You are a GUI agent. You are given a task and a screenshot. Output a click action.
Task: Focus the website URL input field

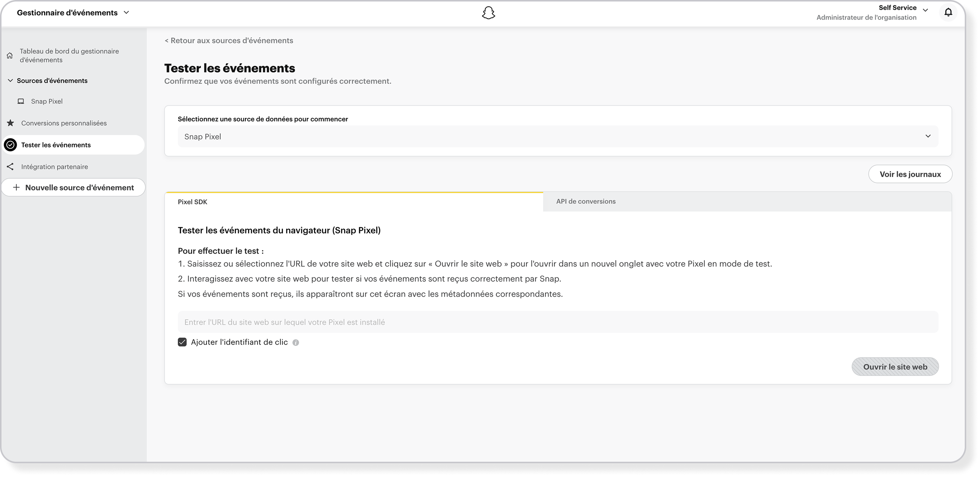click(x=558, y=322)
